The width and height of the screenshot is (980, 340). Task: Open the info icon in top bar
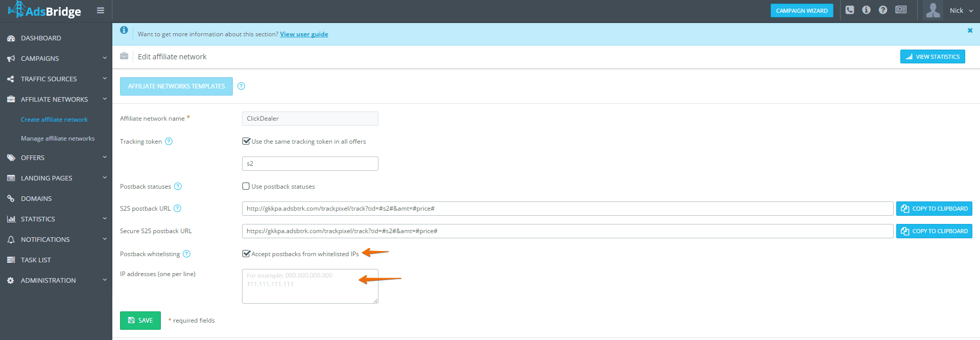(866, 10)
